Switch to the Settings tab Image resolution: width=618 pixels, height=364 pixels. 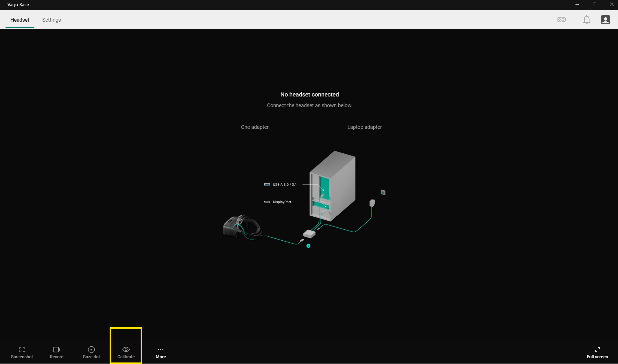[51, 20]
